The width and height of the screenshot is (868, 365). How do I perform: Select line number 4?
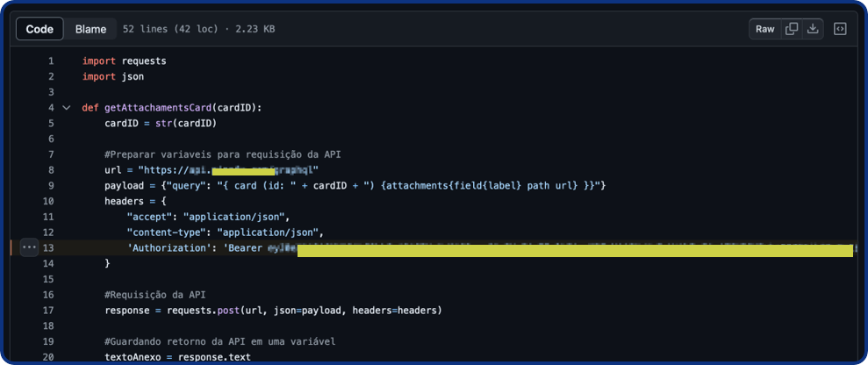click(51, 108)
